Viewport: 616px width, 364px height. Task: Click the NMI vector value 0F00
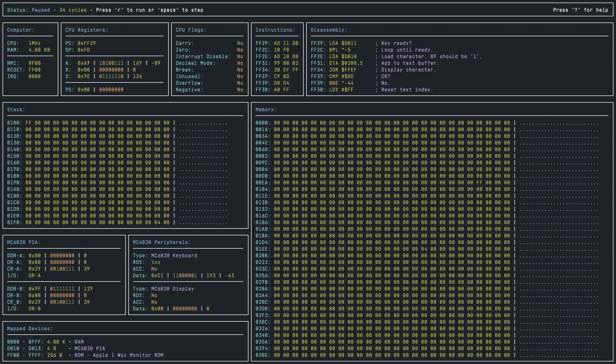click(x=35, y=63)
